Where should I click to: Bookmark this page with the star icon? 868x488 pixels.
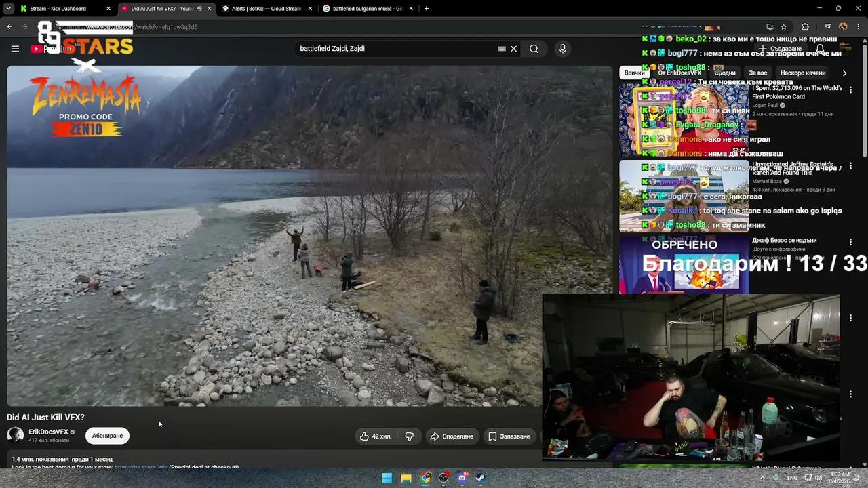pyautogui.click(x=784, y=27)
